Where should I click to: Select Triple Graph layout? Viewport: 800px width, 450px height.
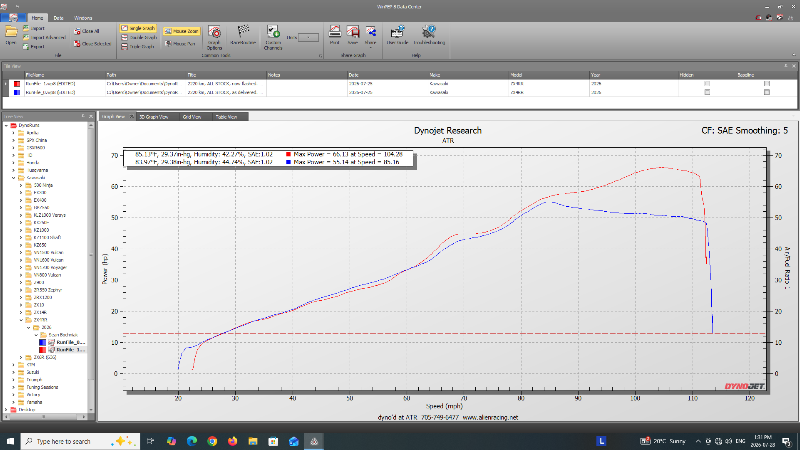tap(138, 46)
